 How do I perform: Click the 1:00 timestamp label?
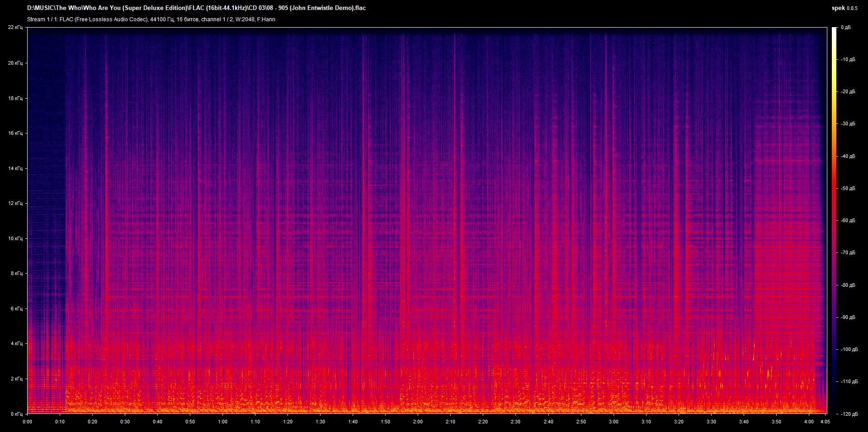pos(222,421)
